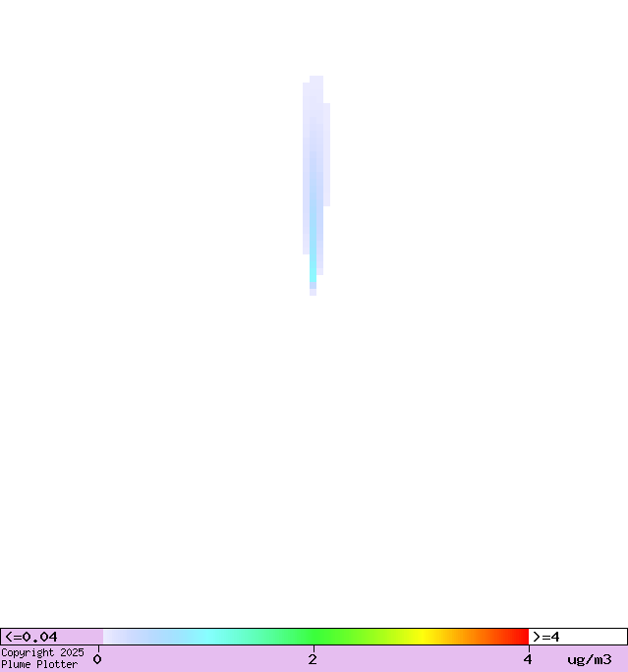Viewport: 628px width, 672px height.
Task: Click the '>=4' legend label
Action: [x=546, y=637]
